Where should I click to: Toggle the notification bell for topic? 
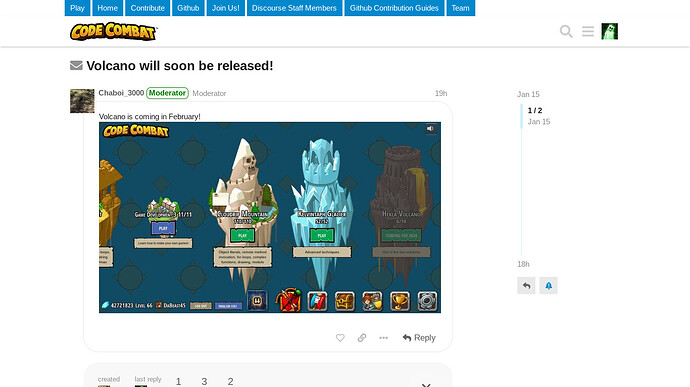[x=548, y=285]
